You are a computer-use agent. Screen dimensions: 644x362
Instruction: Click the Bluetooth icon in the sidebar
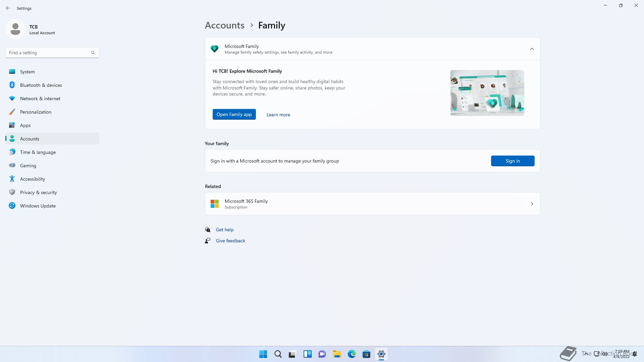click(x=12, y=85)
